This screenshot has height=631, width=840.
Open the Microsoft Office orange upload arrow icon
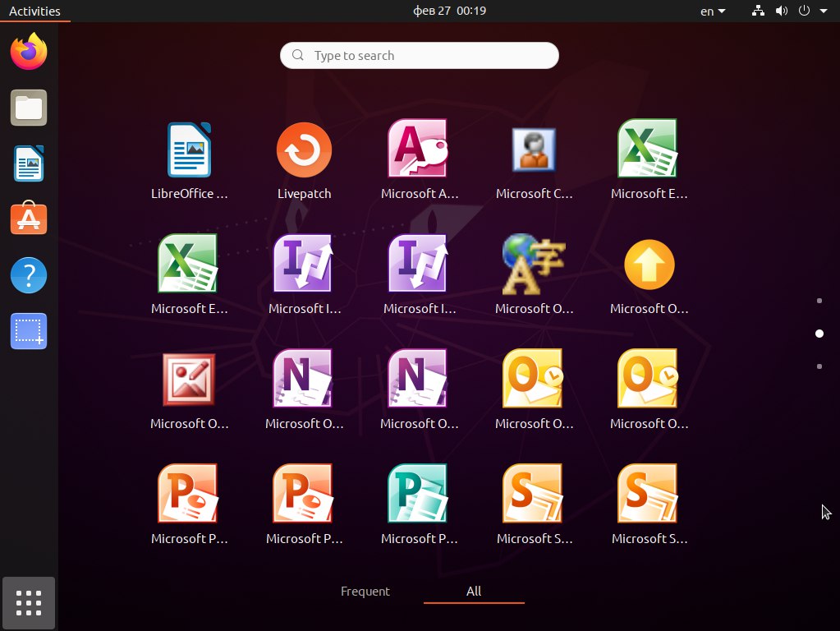[649, 265]
